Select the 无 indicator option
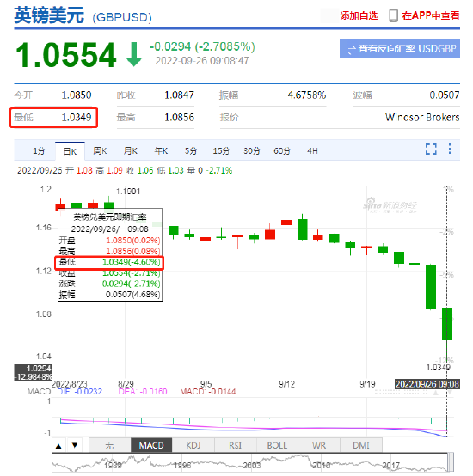This screenshot has height=476, width=473. [110, 445]
